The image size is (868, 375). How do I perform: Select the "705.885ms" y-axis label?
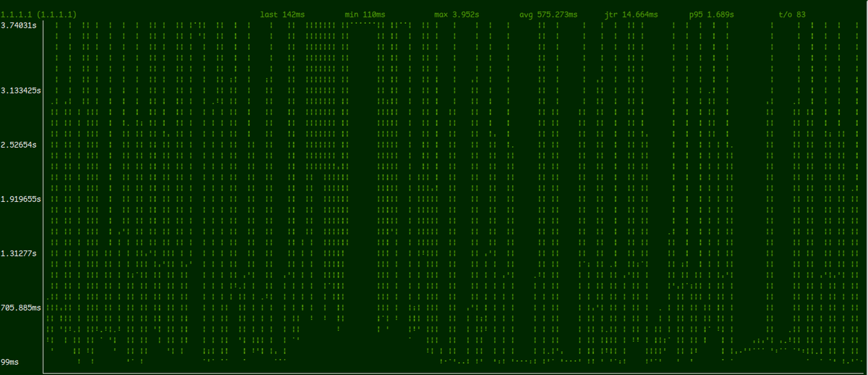(x=22, y=308)
